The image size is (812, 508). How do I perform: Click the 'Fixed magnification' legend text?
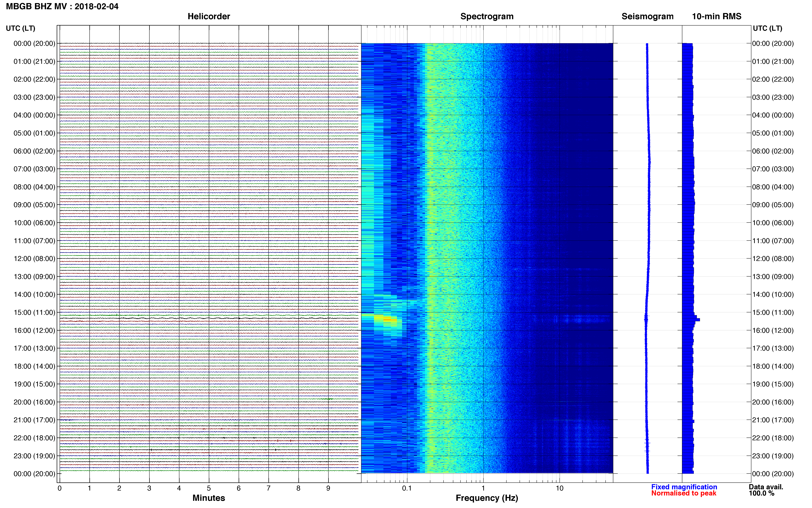coord(684,487)
